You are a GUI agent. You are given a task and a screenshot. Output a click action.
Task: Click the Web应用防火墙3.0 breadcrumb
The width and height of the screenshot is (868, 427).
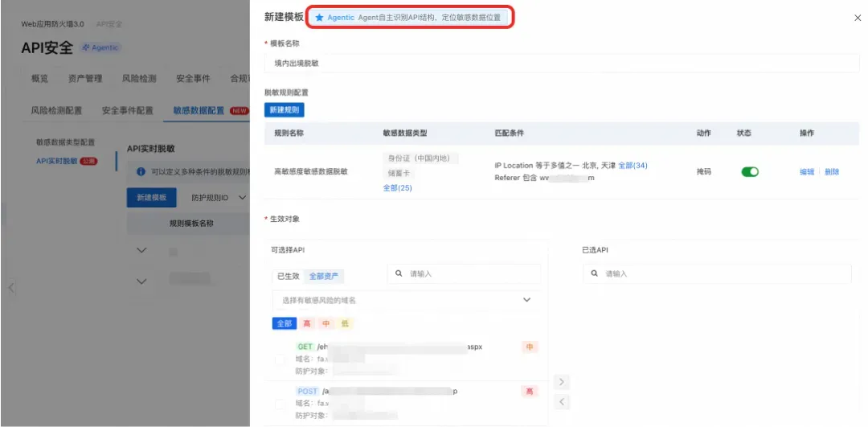pyautogui.click(x=52, y=24)
